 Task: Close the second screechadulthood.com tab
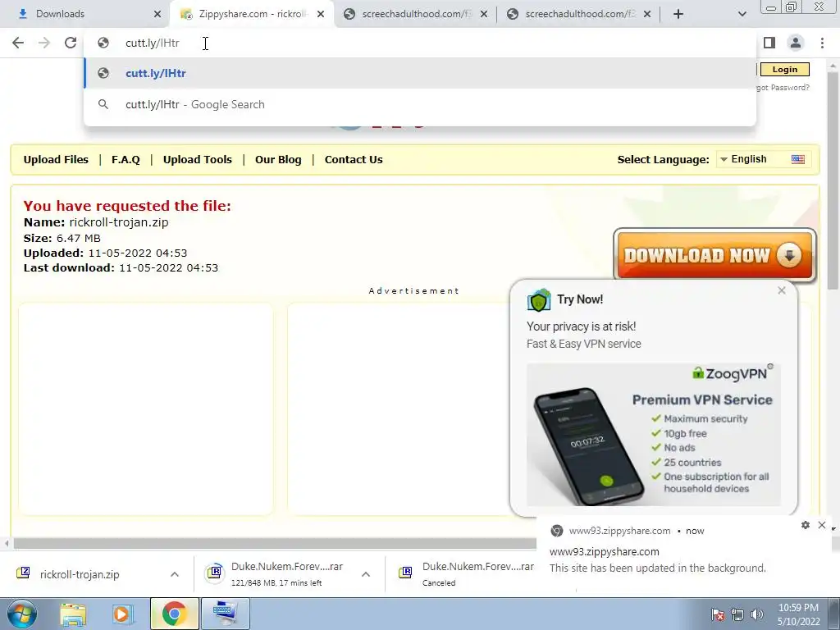646,14
